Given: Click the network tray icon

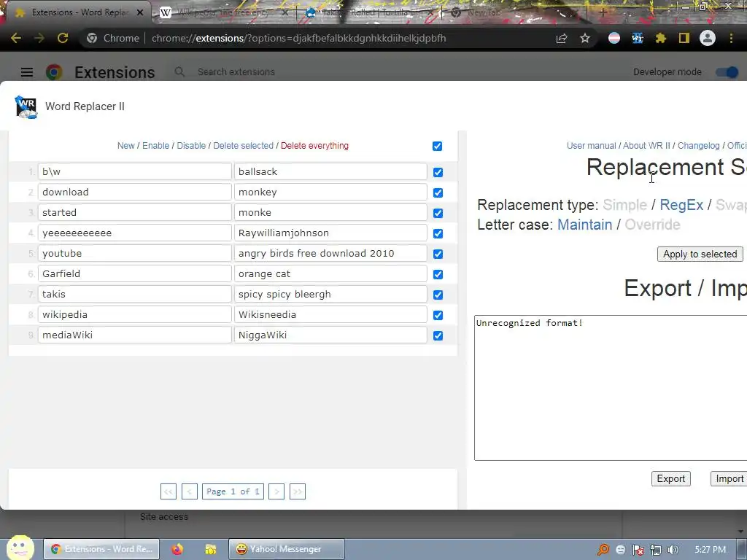Looking at the screenshot, I should pos(656,550).
